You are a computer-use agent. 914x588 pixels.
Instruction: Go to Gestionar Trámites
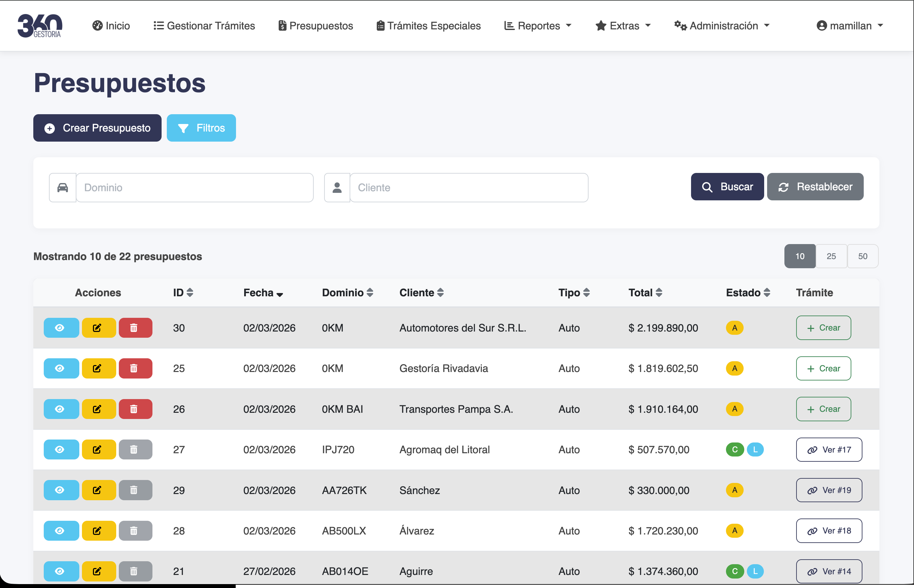[x=204, y=25]
